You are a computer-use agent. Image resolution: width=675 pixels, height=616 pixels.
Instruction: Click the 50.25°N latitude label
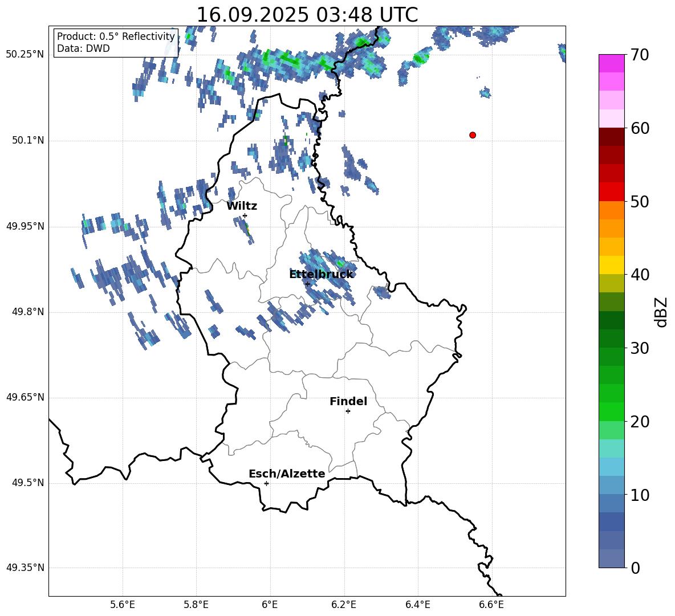25,54
